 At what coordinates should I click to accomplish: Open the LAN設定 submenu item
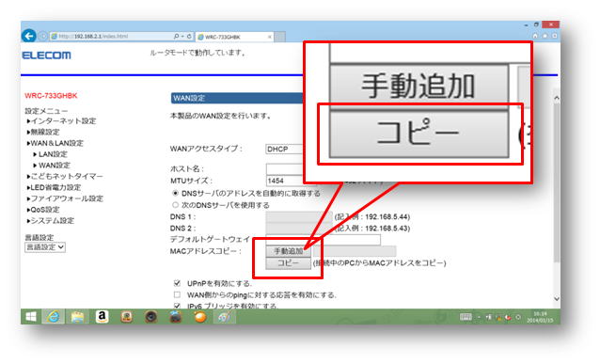click(x=51, y=154)
